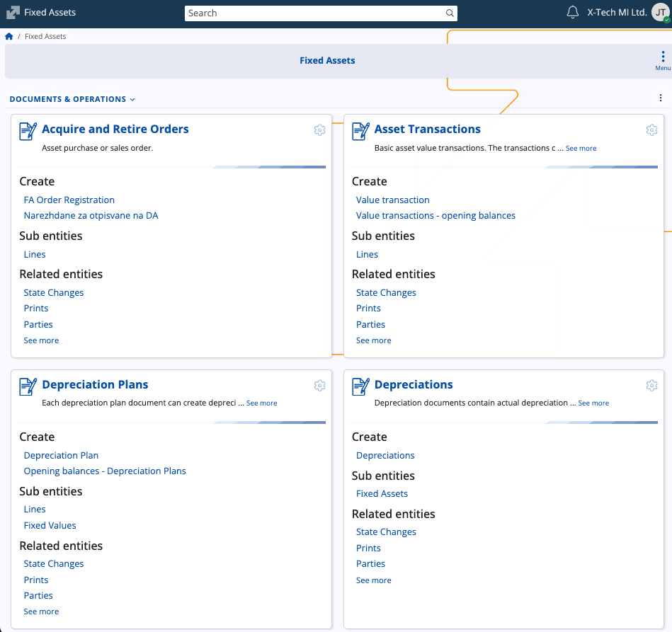This screenshot has width=672, height=632.
Task: Expand Asset Transactions description with See more
Action: [581, 149]
